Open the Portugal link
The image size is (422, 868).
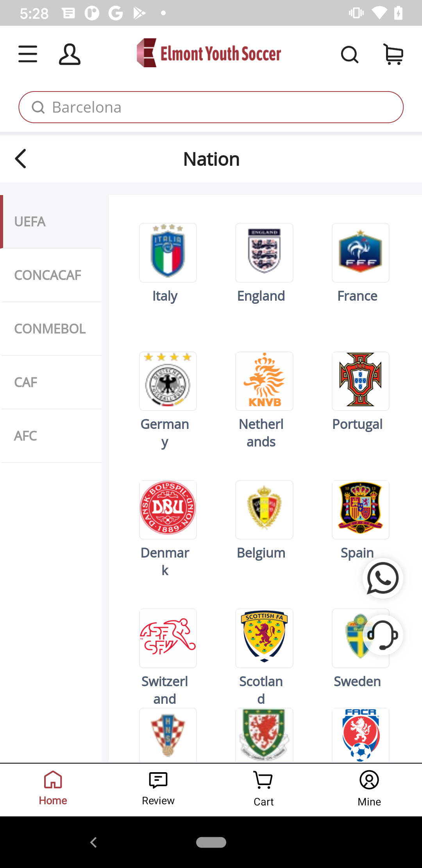pos(357,424)
